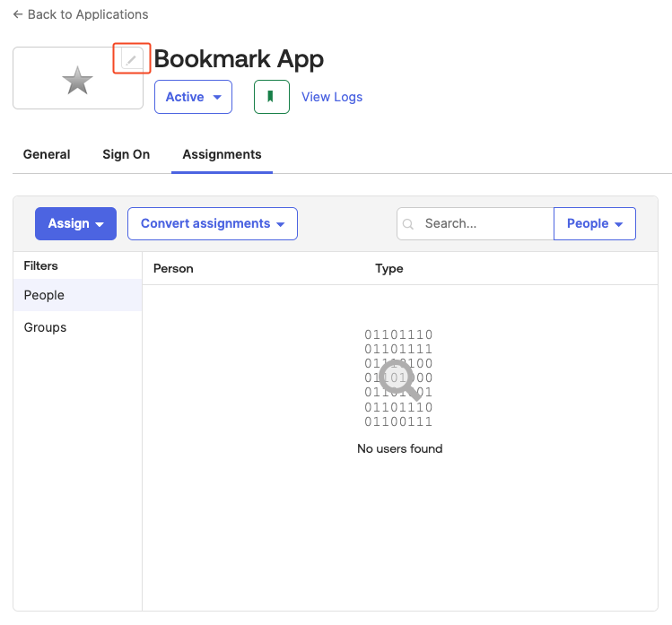
Task: Go back to Applications
Action: click(x=81, y=14)
